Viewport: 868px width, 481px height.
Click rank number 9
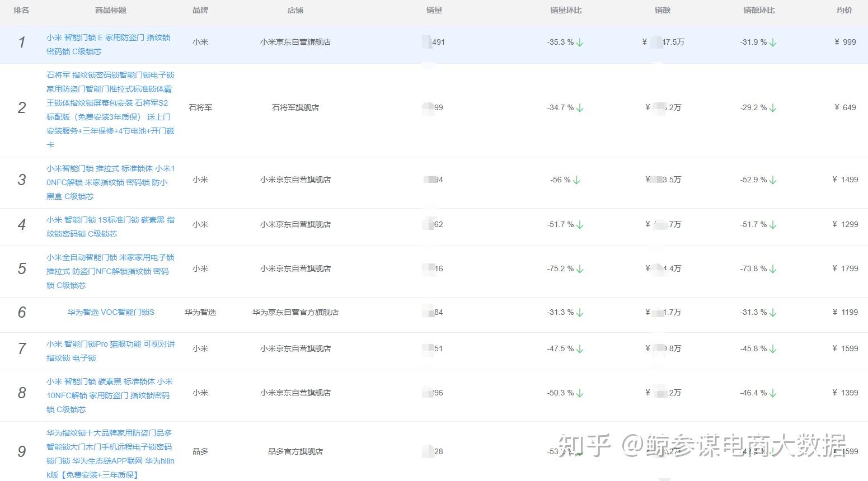(22, 452)
